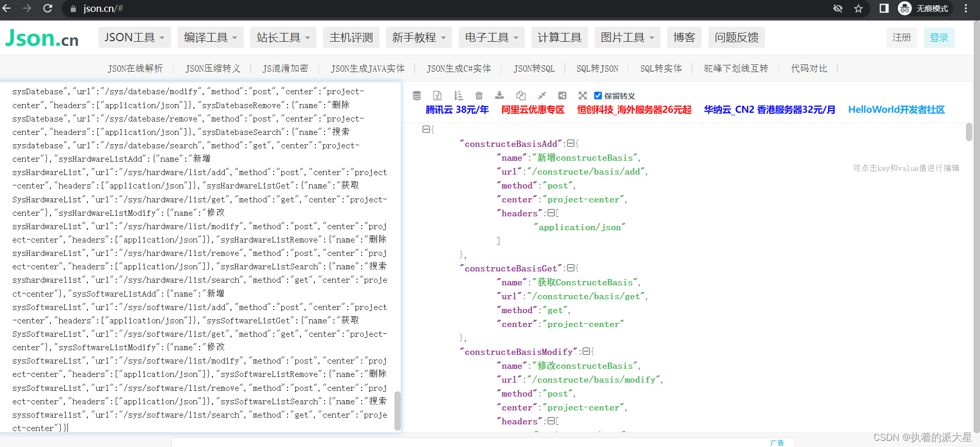
Task: Open the 腾讯云 38元/年 ad link
Action: 457,110
